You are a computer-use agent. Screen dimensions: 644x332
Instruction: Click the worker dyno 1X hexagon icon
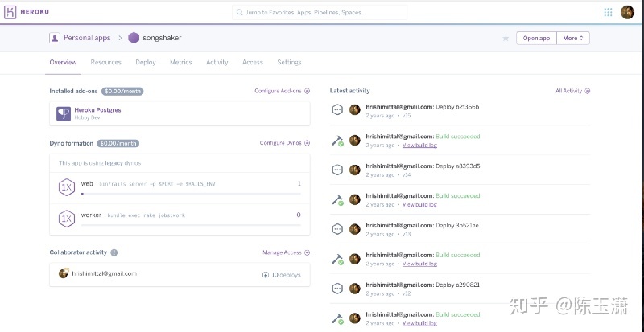click(67, 219)
